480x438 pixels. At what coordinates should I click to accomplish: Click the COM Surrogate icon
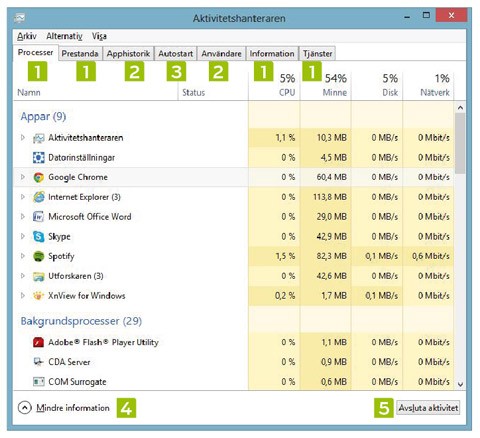pyautogui.click(x=39, y=382)
